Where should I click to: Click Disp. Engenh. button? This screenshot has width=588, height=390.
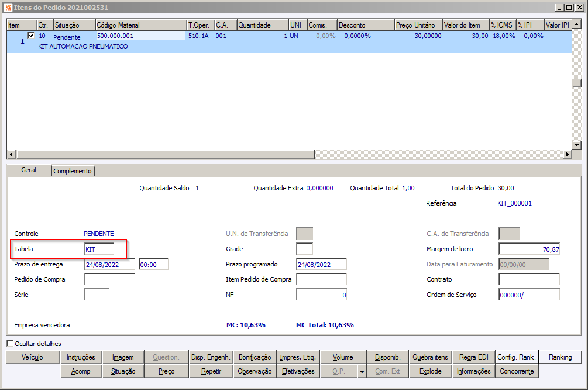tap(211, 357)
